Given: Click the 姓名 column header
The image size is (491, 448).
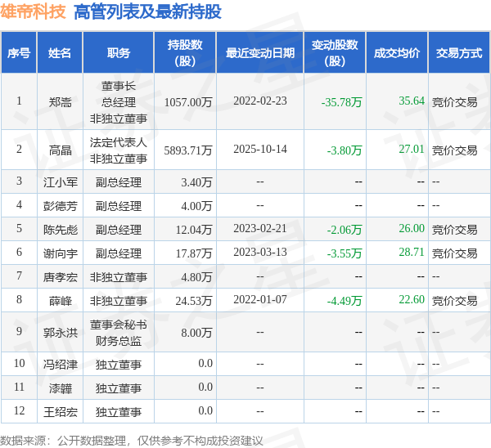Looking at the screenshot, I should 60,53.
